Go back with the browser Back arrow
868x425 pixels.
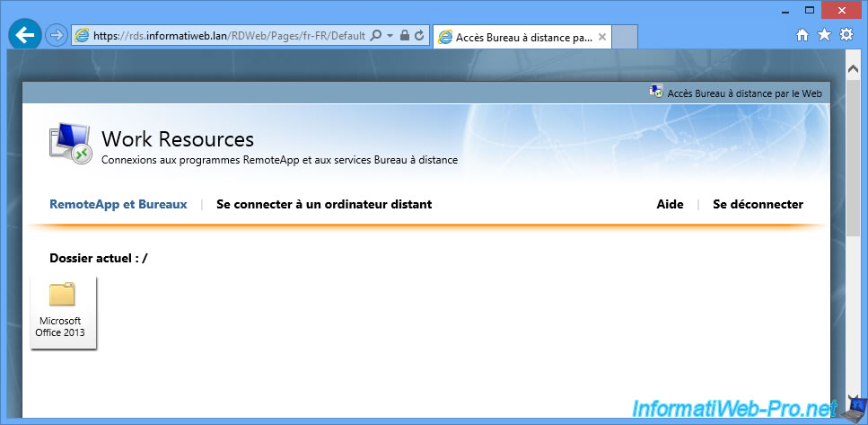[25, 35]
